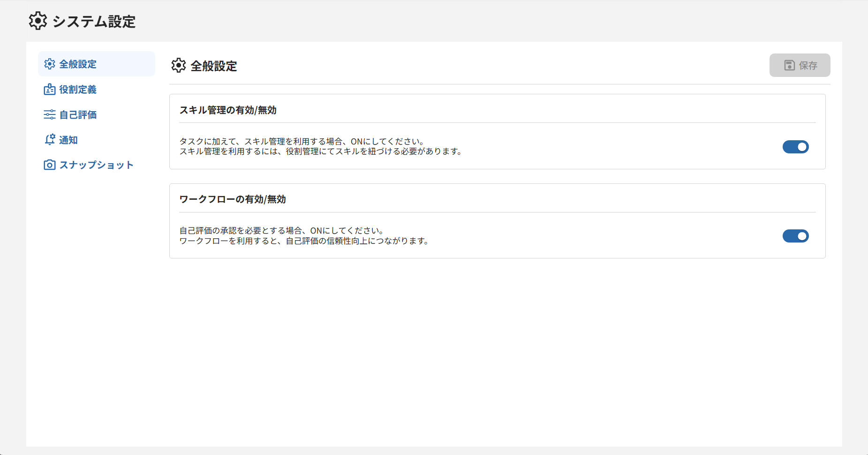Open the 役割定義 section
Screen dimensions: 868x455
[x=78, y=89]
